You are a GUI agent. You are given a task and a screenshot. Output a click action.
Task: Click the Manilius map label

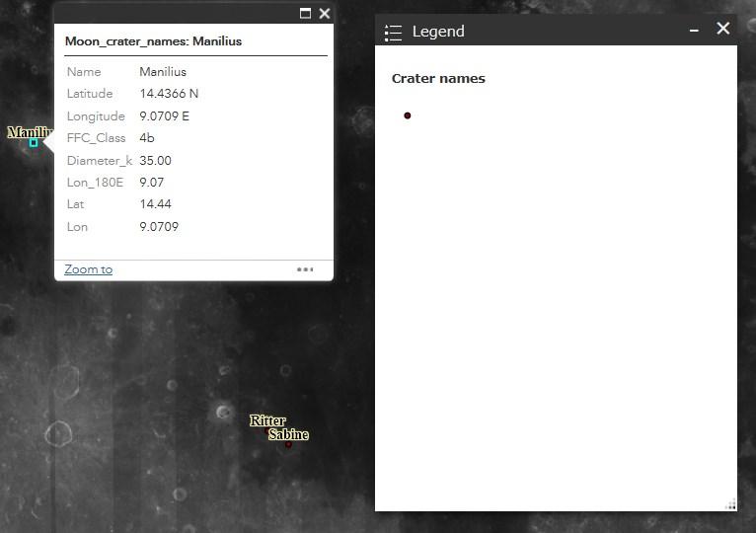click(x=30, y=132)
